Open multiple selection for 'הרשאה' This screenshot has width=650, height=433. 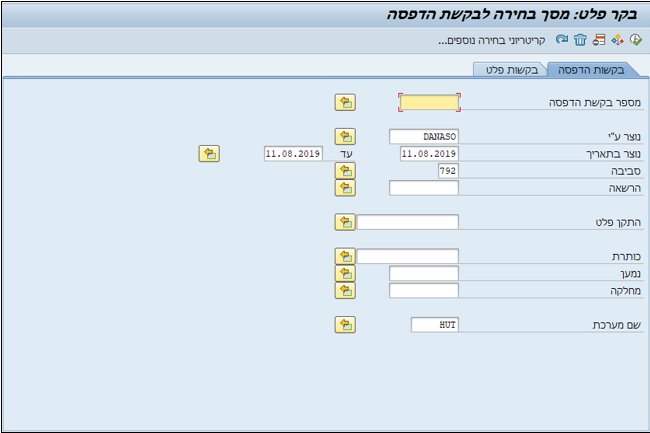[345, 188]
